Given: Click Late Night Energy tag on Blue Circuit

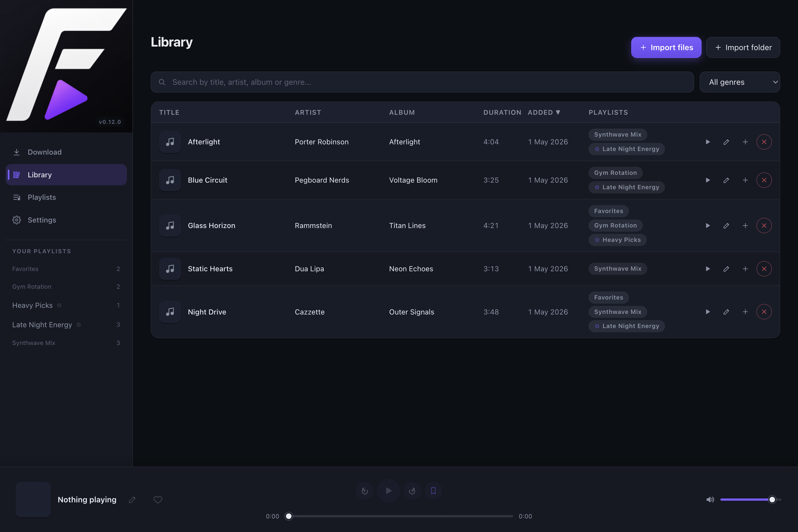Looking at the screenshot, I should pos(626,187).
